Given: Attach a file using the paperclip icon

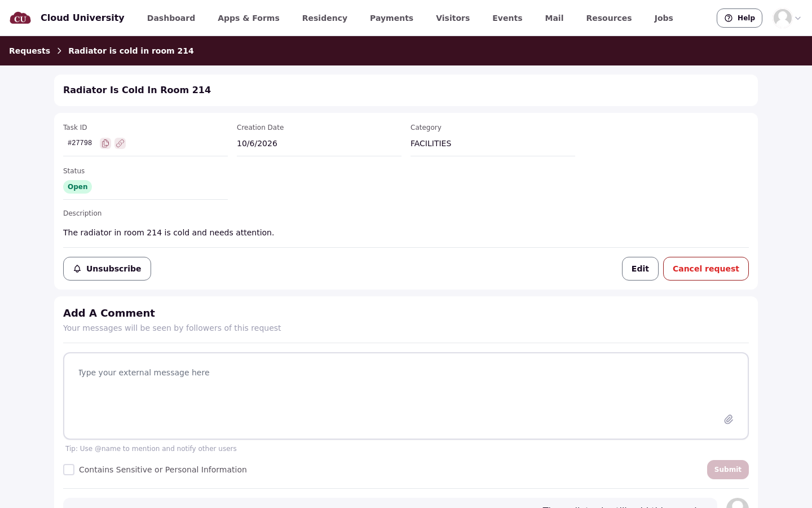Looking at the screenshot, I should [729, 419].
